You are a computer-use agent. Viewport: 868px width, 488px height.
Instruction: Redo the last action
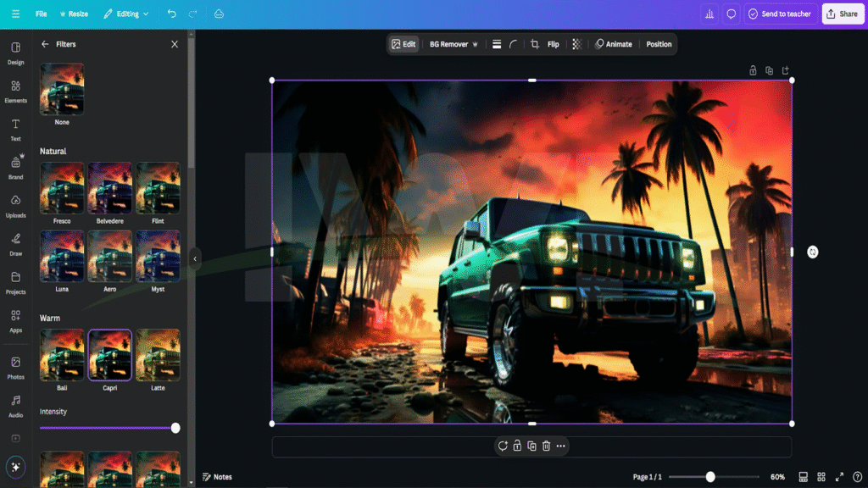click(x=192, y=14)
